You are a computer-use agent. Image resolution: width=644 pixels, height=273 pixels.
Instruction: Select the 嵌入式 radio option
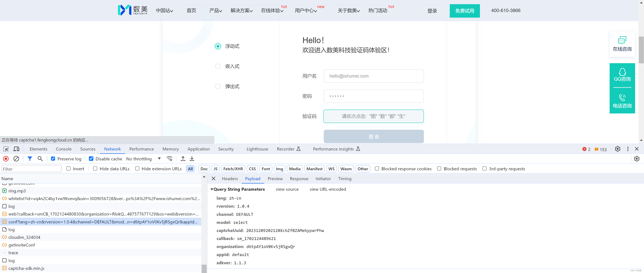pos(218,66)
